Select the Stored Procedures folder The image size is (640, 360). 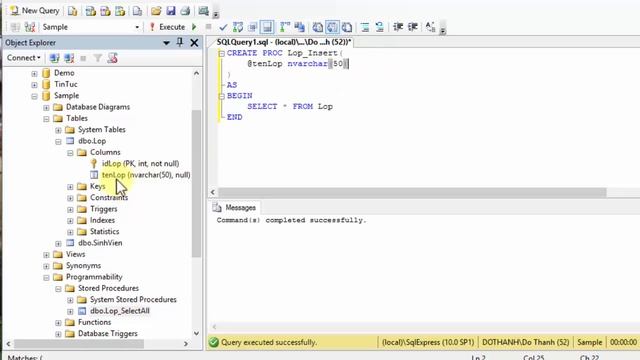pyautogui.click(x=108, y=288)
